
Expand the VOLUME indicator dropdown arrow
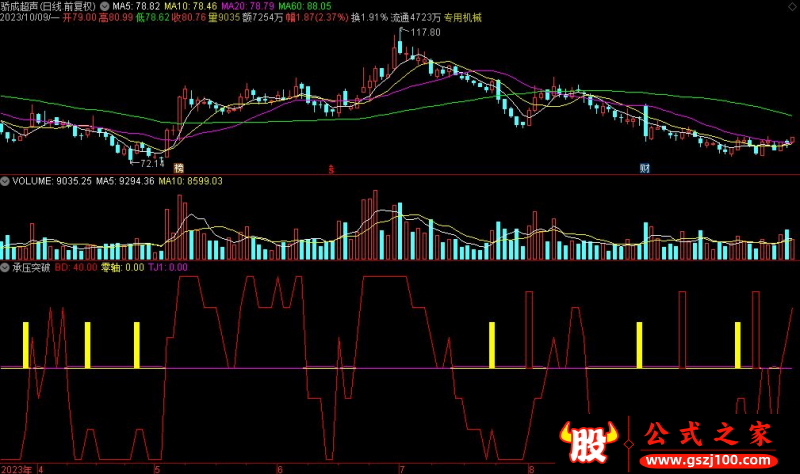coord(5,181)
